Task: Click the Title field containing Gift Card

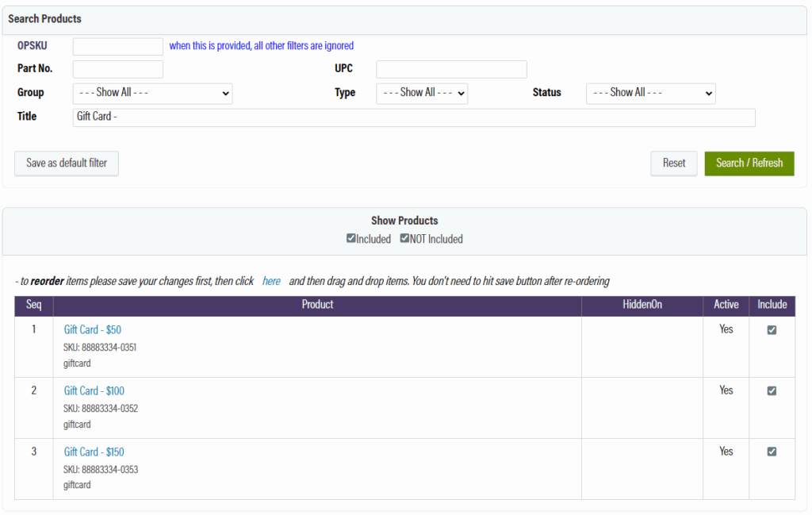Action: tap(413, 117)
